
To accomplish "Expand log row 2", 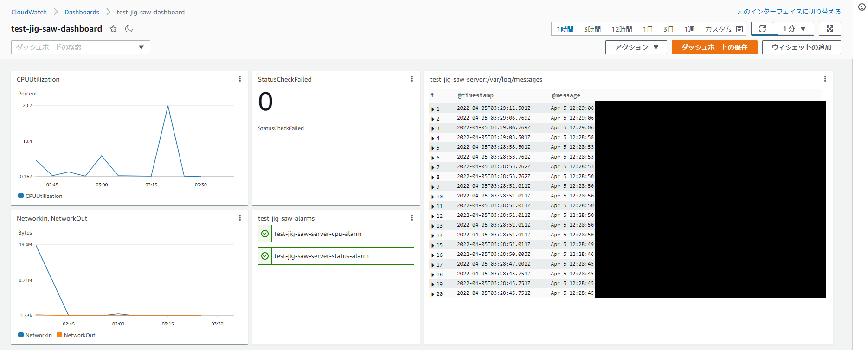I will pyautogui.click(x=433, y=119).
